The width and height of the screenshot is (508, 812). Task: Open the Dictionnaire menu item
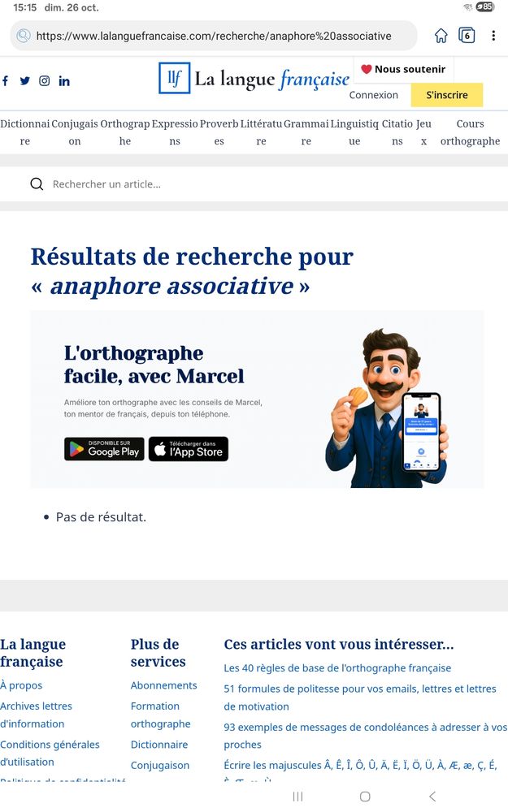tap(25, 132)
